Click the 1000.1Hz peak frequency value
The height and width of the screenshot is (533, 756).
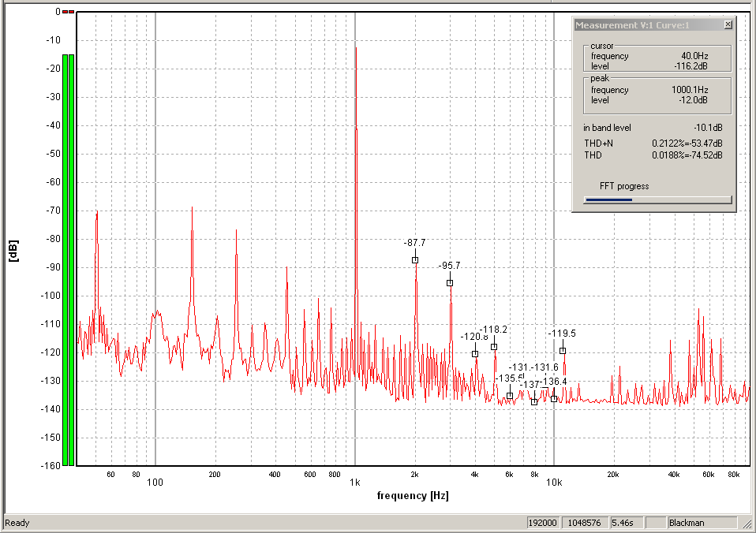tap(688, 90)
